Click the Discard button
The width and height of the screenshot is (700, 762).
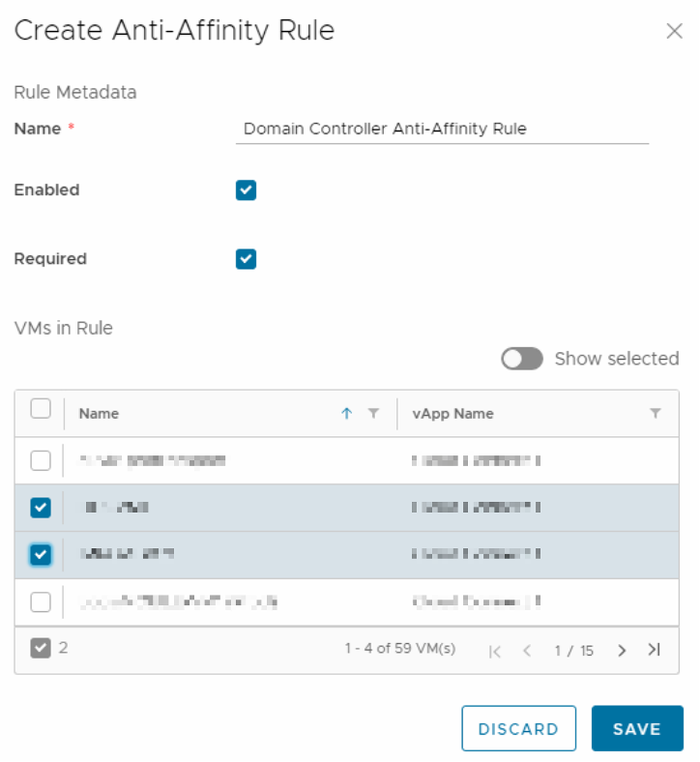[518, 729]
